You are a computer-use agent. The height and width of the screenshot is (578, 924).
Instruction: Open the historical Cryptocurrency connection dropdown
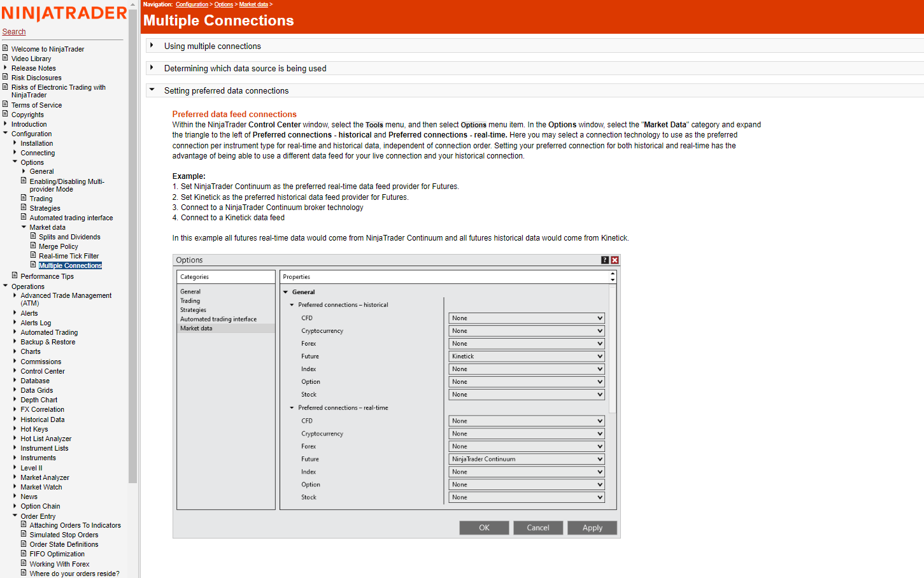click(x=527, y=331)
